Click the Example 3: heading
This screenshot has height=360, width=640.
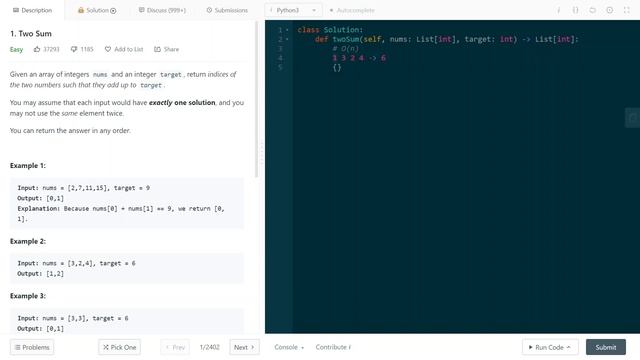(x=28, y=296)
